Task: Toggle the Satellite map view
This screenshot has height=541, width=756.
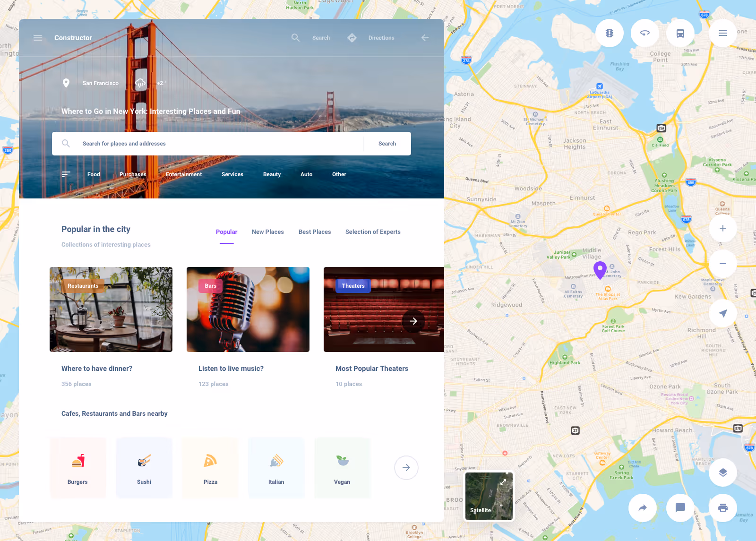Action: pos(489,496)
